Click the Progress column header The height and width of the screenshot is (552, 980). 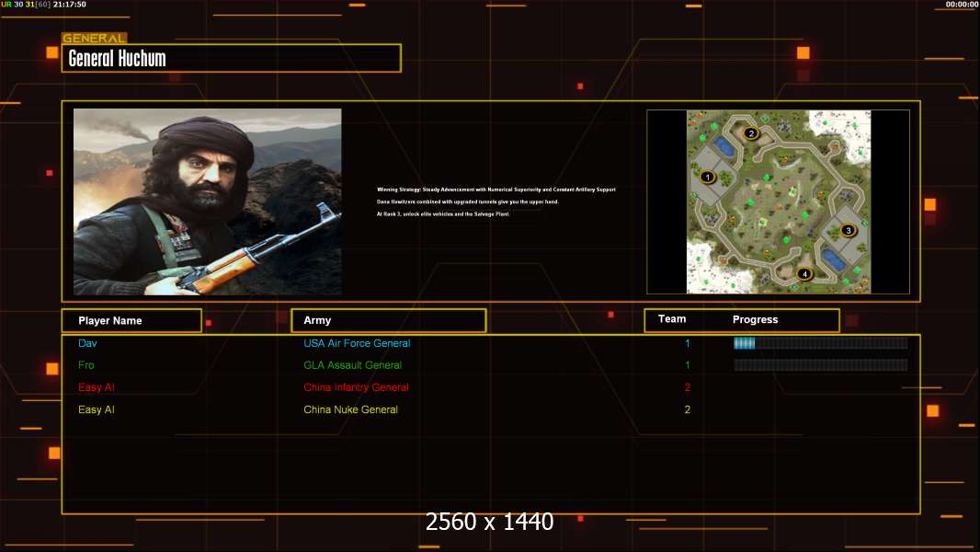click(x=756, y=320)
